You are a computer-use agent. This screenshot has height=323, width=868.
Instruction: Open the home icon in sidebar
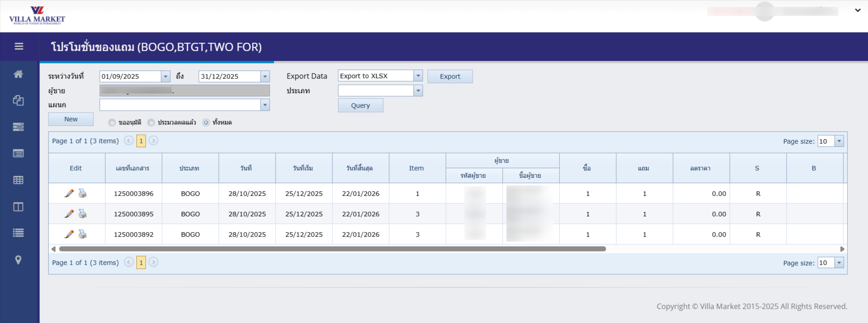18,74
